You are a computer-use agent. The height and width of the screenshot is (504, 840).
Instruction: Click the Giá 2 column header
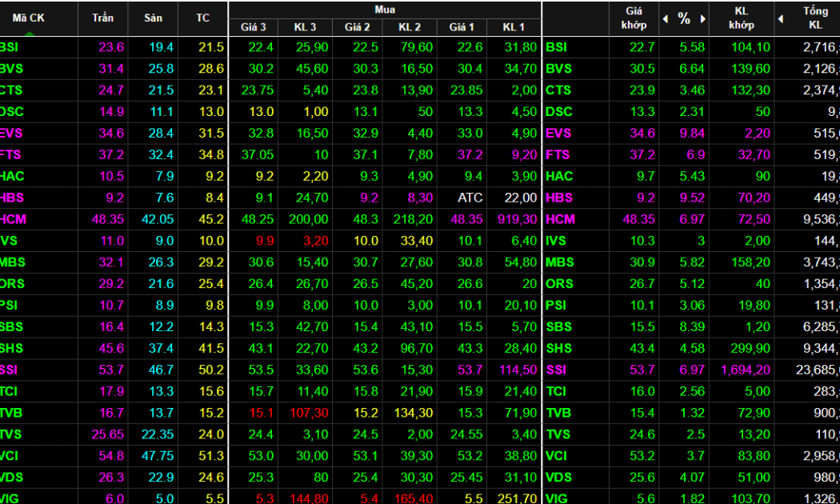pyautogui.click(x=358, y=26)
